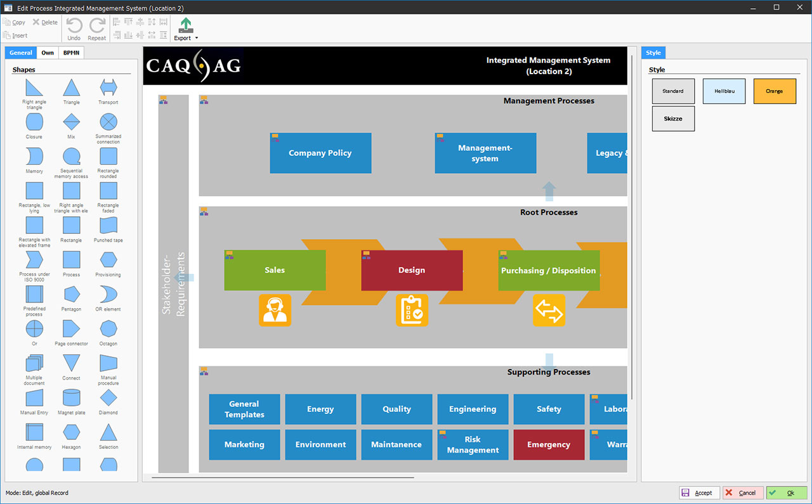
Task: Select the Hexagon shape
Action: [72, 432]
